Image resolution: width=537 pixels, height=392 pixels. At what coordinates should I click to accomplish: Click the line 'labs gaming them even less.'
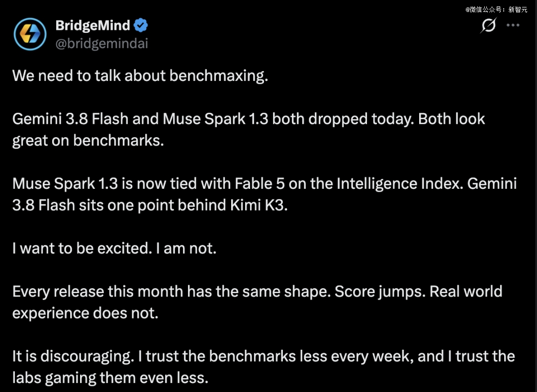click(110, 378)
